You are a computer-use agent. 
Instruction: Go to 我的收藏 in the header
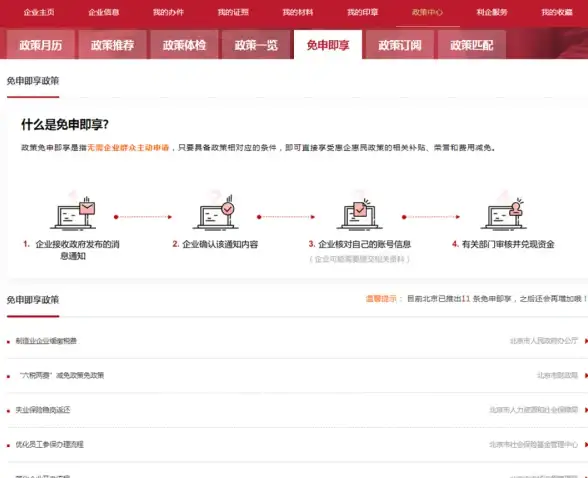pos(557,12)
